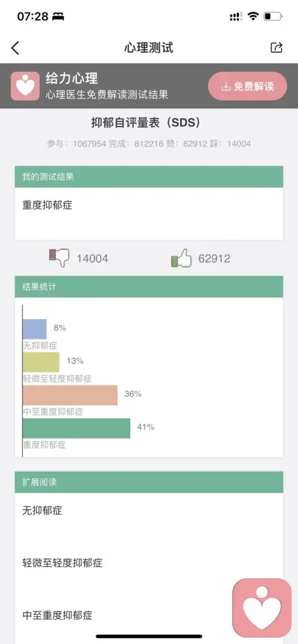Tap the 给力心理 heart logo in banner
Screen dimensions: 298x644
coord(25,86)
